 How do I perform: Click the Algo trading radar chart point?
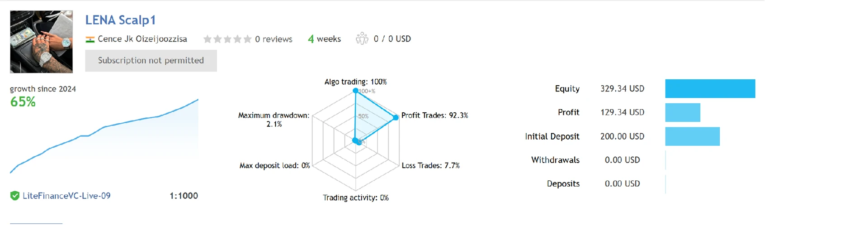coord(356,91)
